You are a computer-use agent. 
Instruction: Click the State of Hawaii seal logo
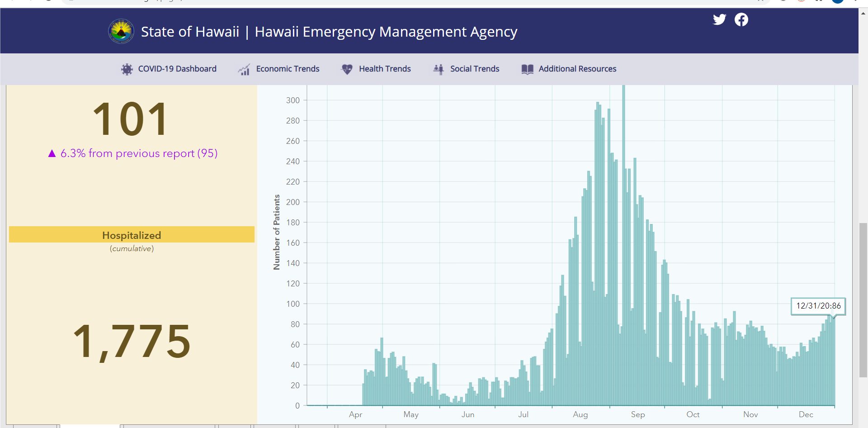[x=121, y=31]
